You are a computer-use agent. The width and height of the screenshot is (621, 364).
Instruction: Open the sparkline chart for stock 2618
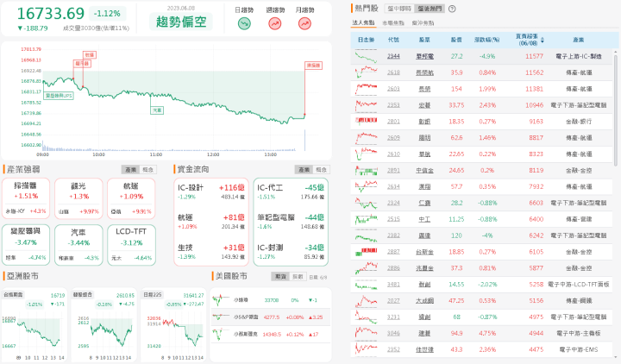coord(366,72)
